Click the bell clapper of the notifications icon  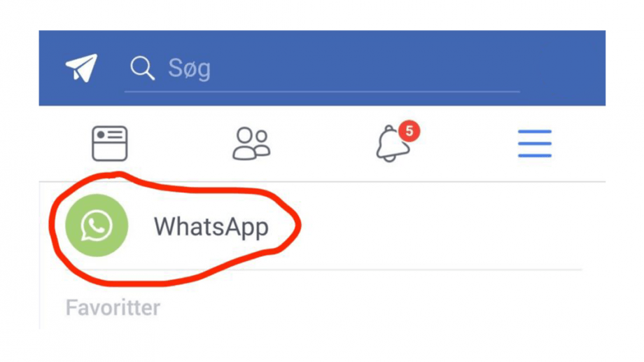click(389, 160)
